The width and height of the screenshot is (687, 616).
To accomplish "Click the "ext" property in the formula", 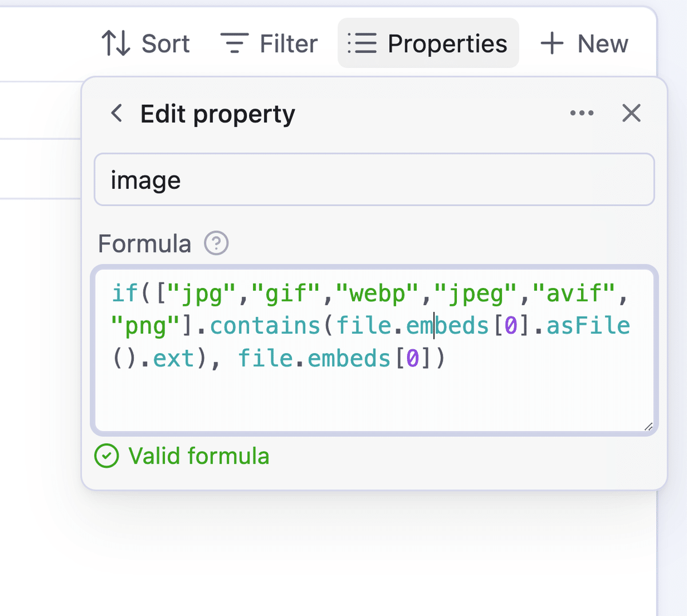I will coord(174,359).
